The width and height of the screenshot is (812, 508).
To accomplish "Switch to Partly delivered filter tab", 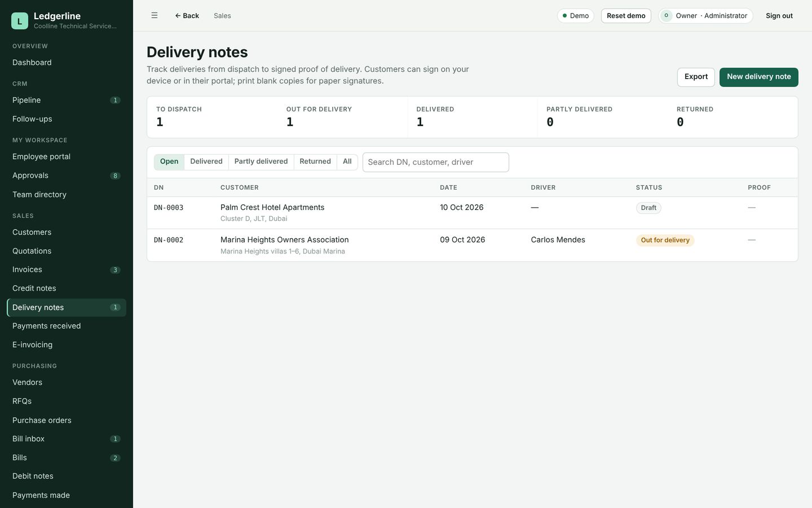I will click(261, 162).
